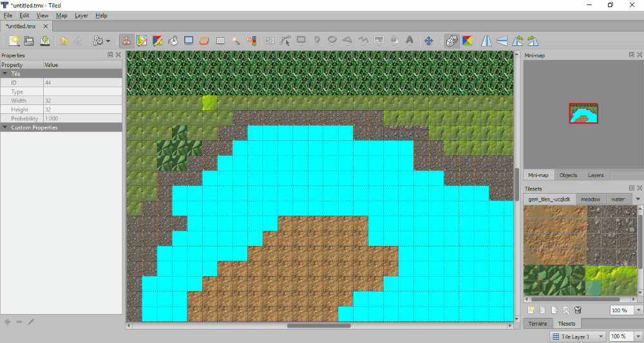Screen dimensions: 644x343
Task: Select the Magic Wand tool
Action: [x=236, y=41]
